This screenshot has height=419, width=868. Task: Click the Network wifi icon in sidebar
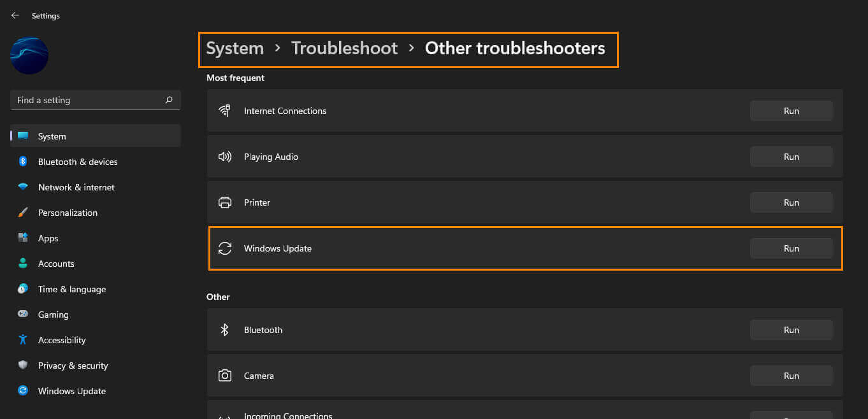[23, 187]
